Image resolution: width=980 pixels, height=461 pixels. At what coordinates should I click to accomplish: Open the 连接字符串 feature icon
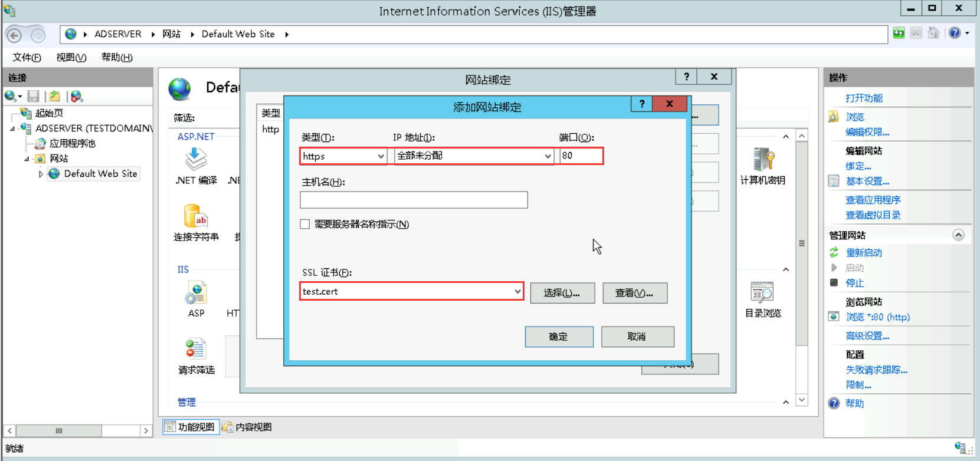196,217
